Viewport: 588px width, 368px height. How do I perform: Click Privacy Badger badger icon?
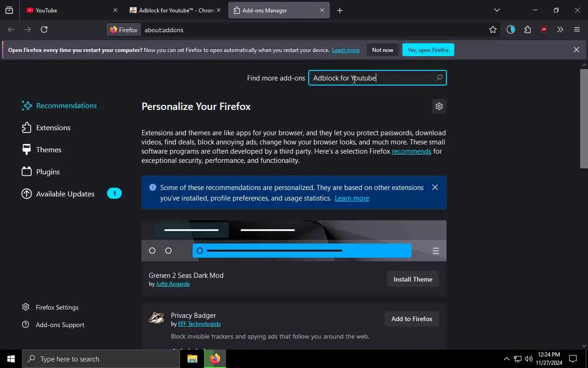(156, 318)
